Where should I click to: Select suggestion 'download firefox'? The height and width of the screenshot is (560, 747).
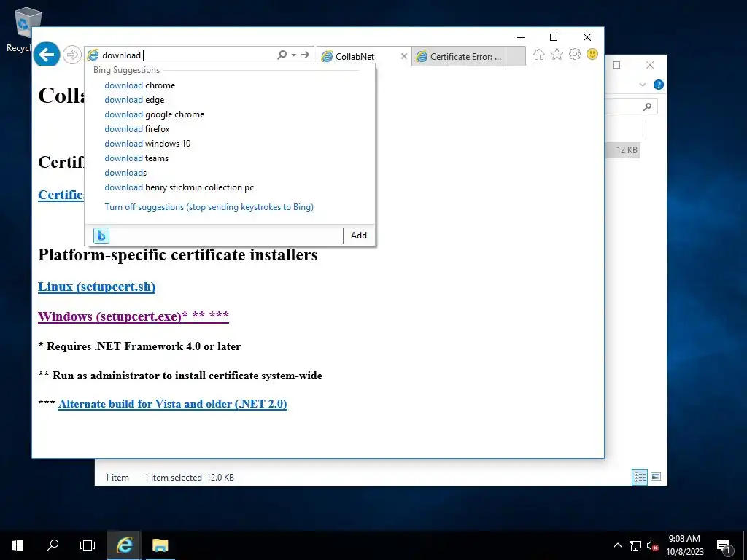(136, 129)
